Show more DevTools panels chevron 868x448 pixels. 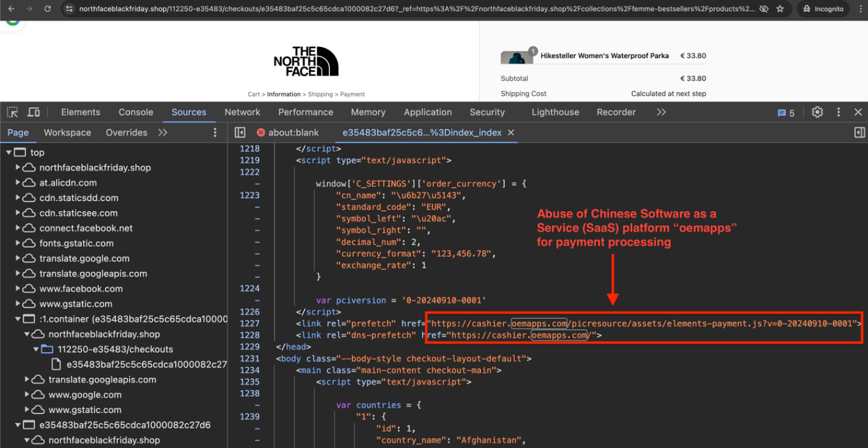point(661,112)
